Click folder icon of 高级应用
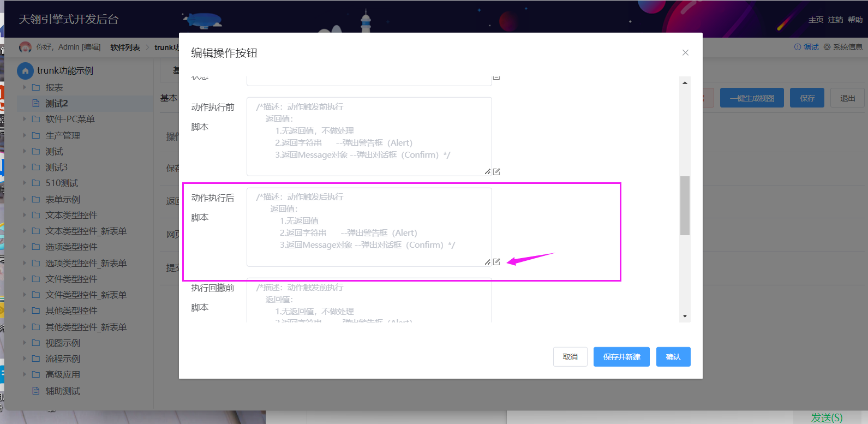This screenshot has width=868, height=424. click(x=36, y=374)
